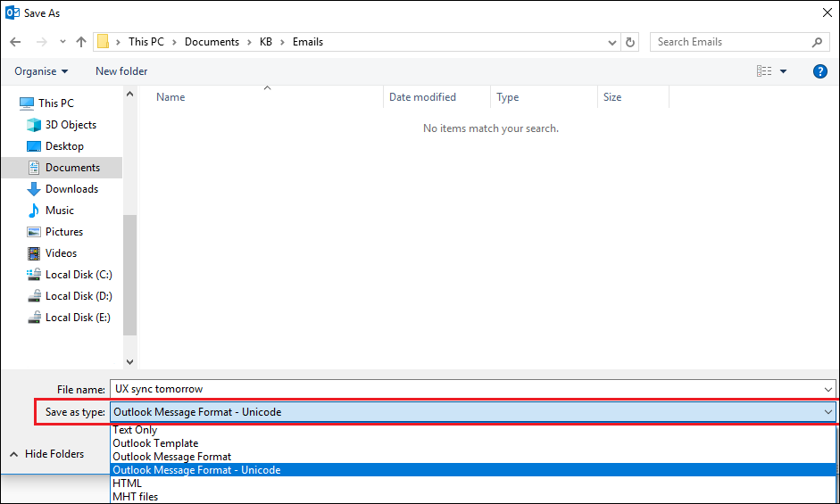Expand the address bar history dropdown
Image resolution: width=840 pixels, height=504 pixels.
pyautogui.click(x=611, y=42)
